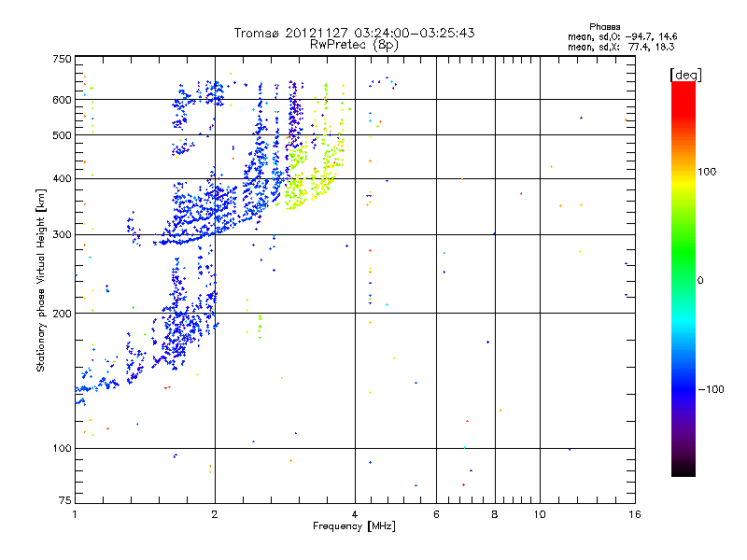Click the y-axis tick label "750"
The image size is (747, 560).
[x=62, y=59]
